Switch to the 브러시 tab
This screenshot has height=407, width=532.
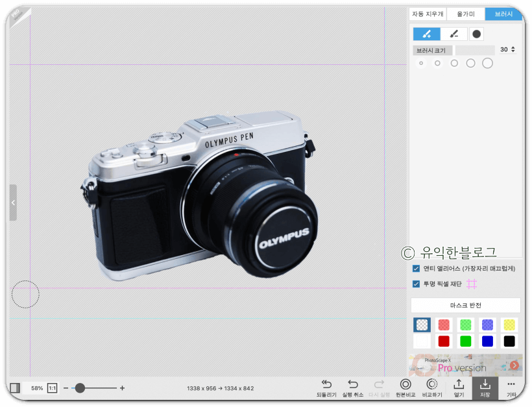(x=503, y=14)
